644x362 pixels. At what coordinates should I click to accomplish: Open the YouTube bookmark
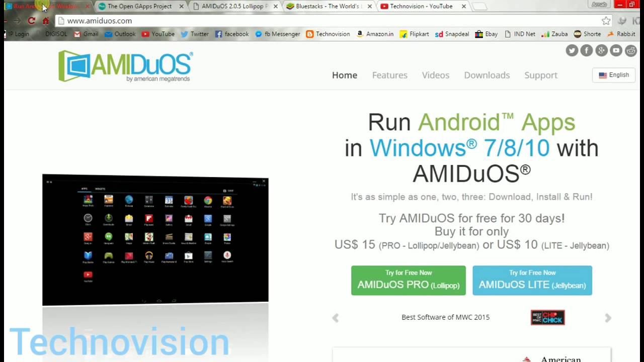(158, 34)
